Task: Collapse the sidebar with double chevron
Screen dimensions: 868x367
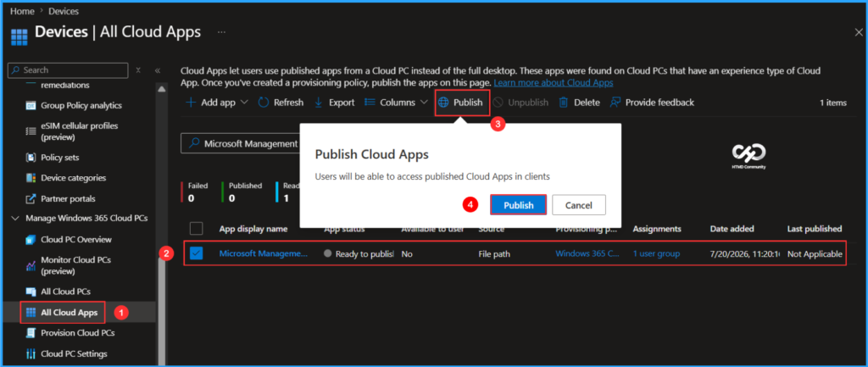Action: (158, 70)
